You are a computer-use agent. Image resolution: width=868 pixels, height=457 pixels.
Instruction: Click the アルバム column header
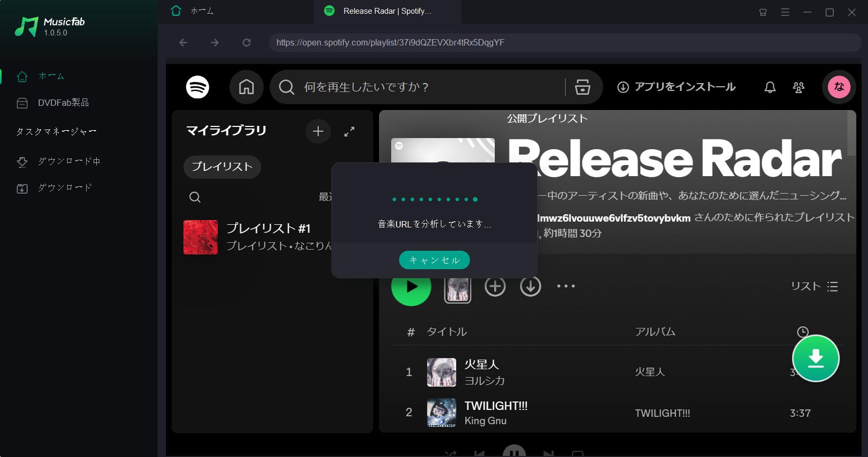point(655,332)
